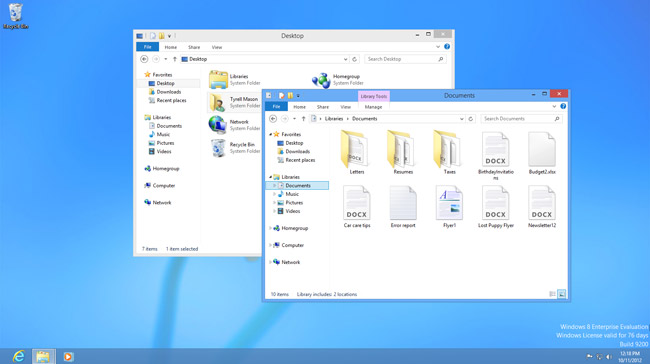The width and height of the screenshot is (650, 364).
Task: Click Search Desktop input field
Action: click(405, 59)
